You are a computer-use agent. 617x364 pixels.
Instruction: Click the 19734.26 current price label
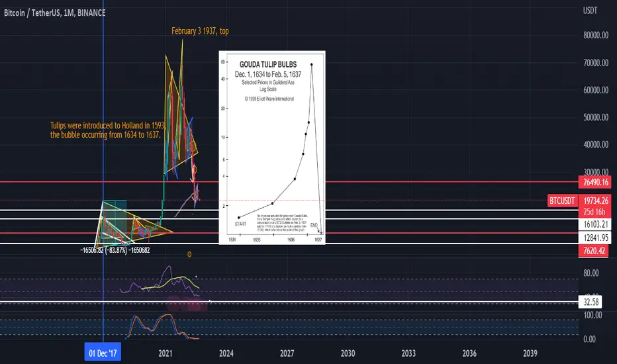click(596, 201)
